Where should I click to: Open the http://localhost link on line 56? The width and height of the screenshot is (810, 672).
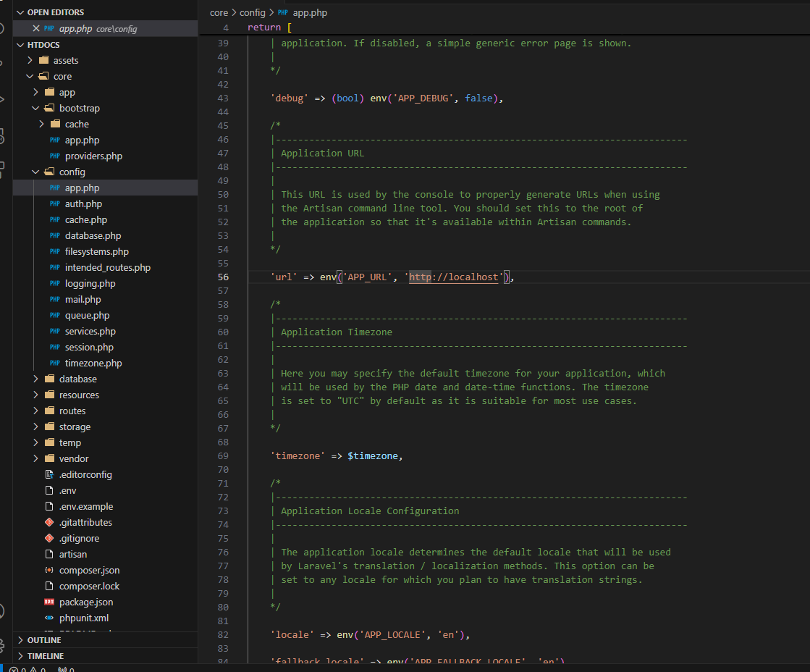[454, 277]
